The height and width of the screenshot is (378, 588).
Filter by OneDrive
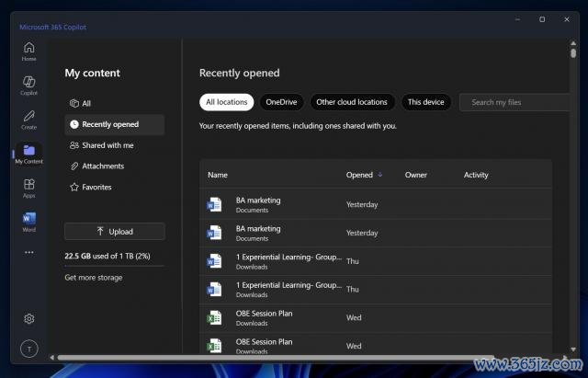pos(281,102)
